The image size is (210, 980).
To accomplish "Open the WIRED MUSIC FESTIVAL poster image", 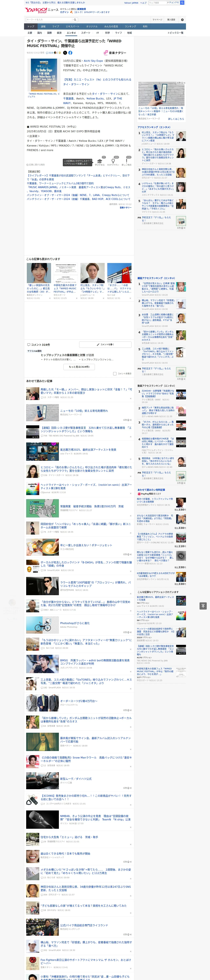I will point(44,75).
